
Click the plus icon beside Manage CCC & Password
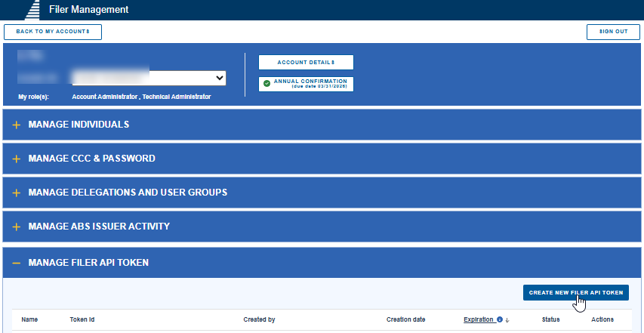point(17,159)
